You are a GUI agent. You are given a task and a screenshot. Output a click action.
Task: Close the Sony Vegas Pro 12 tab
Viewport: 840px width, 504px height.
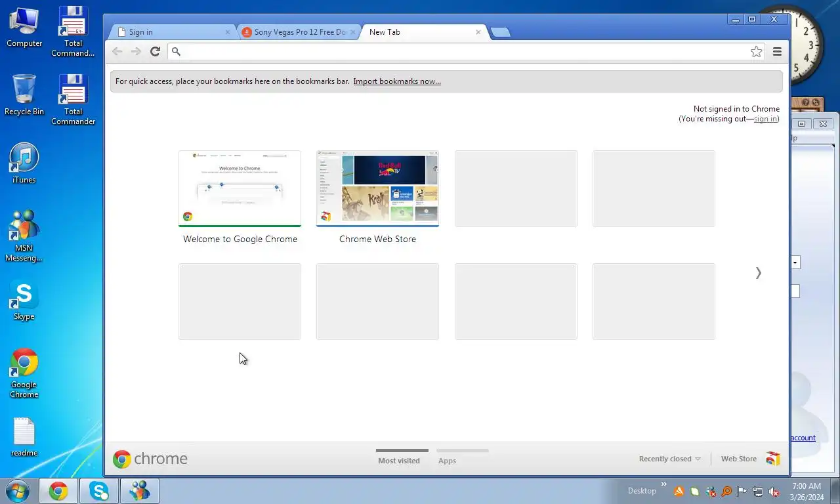click(352, 31)
